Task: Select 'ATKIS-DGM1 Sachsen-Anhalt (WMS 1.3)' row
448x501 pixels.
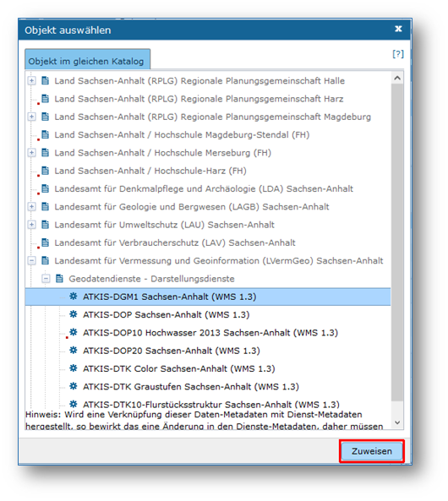Action: point(208,297)
